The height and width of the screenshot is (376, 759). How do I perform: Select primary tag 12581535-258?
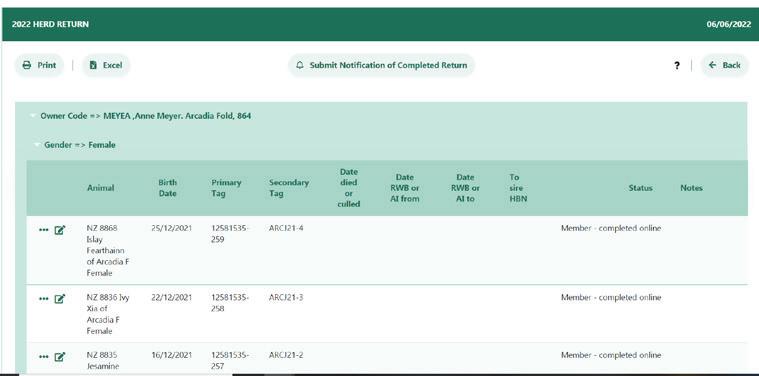230,303
